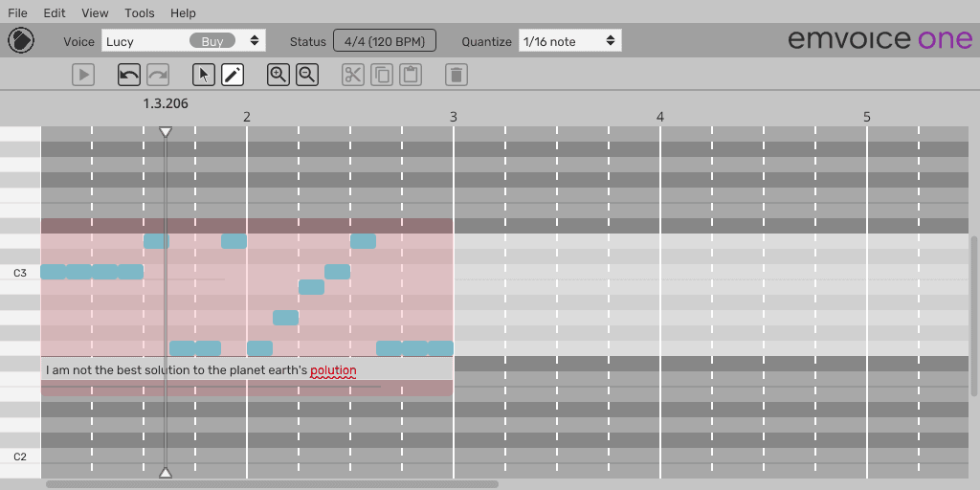Viewport: 980px width, 490px height.
Task: Zoom out with the magnifier minus icon
Action: pyautogui.click(x=307, y=74)
